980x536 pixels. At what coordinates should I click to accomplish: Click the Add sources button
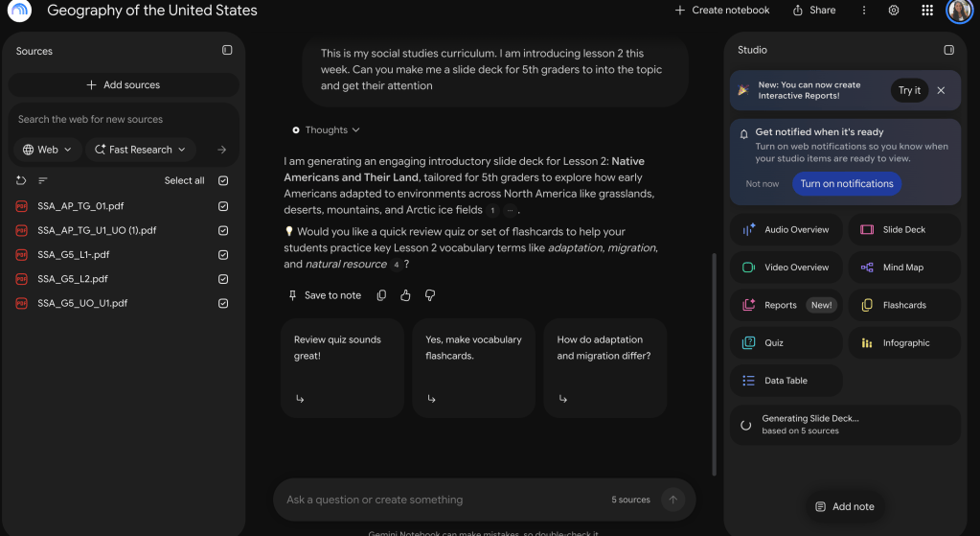point(124,85)
